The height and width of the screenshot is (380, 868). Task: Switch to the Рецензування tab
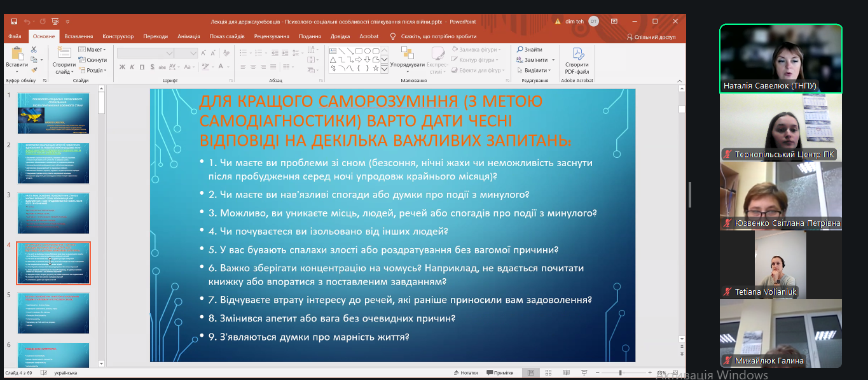pos(272,37)
